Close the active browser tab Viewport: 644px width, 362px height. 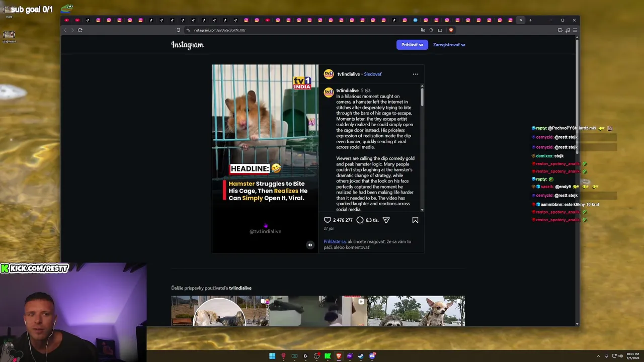coord(521,20)
